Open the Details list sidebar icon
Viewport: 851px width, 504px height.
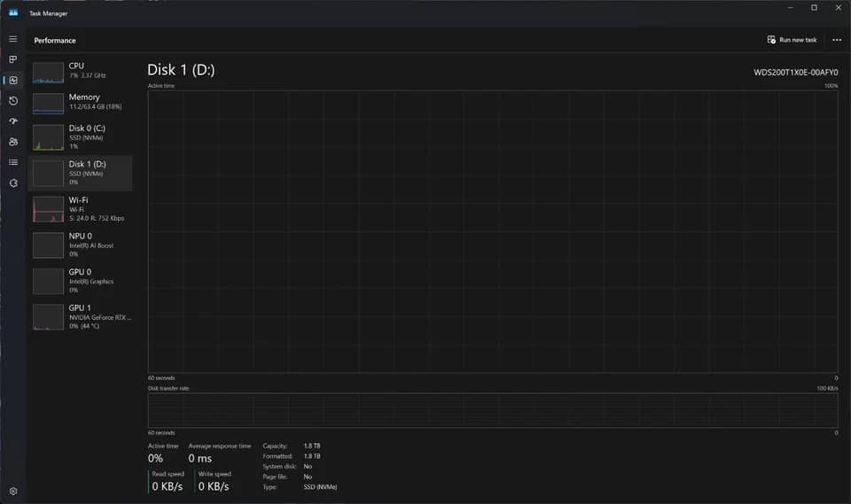(13, 162)
